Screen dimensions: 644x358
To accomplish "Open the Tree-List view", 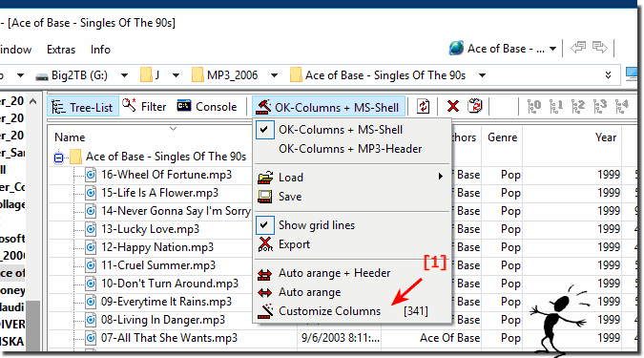I will [x=83, y=107].
